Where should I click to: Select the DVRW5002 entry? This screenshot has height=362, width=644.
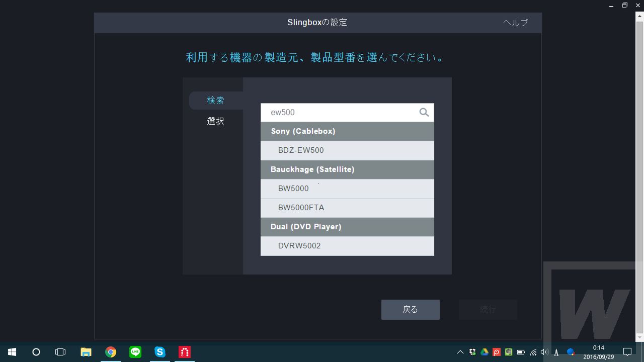pos(347,246)
